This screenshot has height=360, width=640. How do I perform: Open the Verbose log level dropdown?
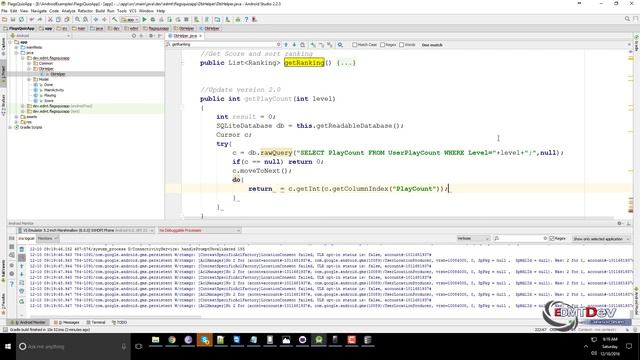[x=473, y=238]
